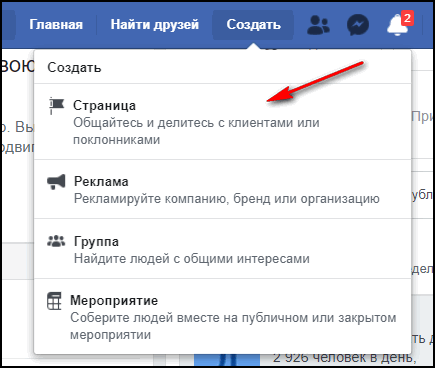Select Страница from the Создать menu

pos(222,122)
